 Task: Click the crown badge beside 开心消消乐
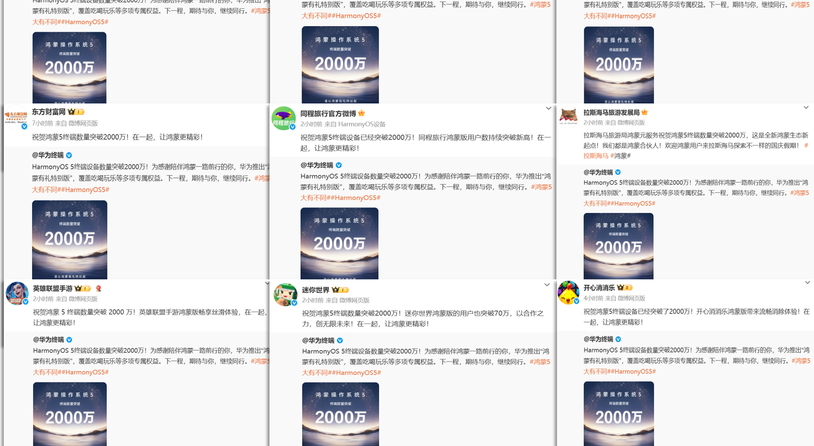point(625,288)
